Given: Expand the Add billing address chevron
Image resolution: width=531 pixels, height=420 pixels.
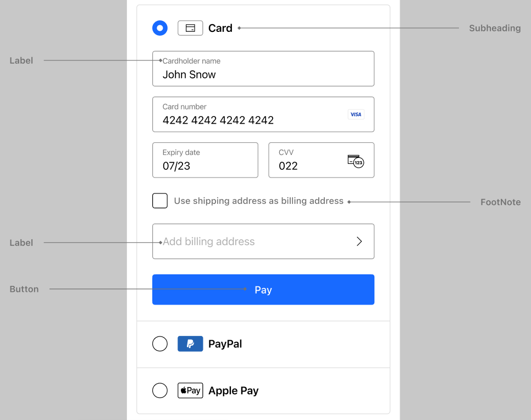Looking at the screenshot, I should click(359, 241).
